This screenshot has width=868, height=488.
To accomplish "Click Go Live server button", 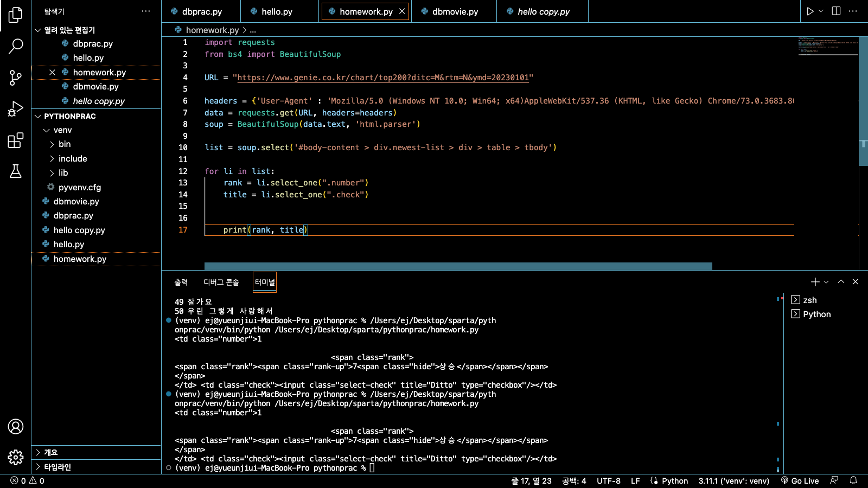I will [800, 481].
